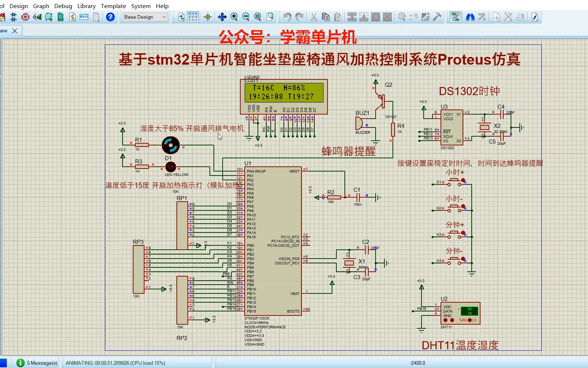Click the Packaging Tool icon

coord(426,17)
